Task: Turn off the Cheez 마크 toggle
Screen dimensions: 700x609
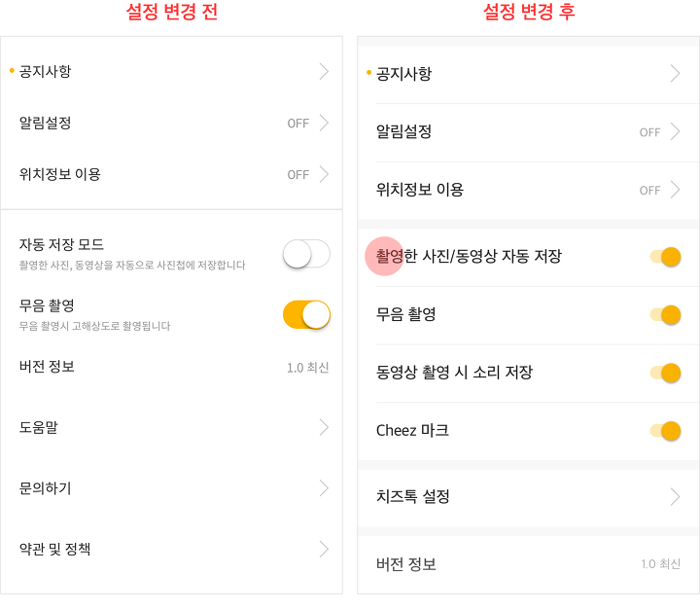Action: click(666, 431)
